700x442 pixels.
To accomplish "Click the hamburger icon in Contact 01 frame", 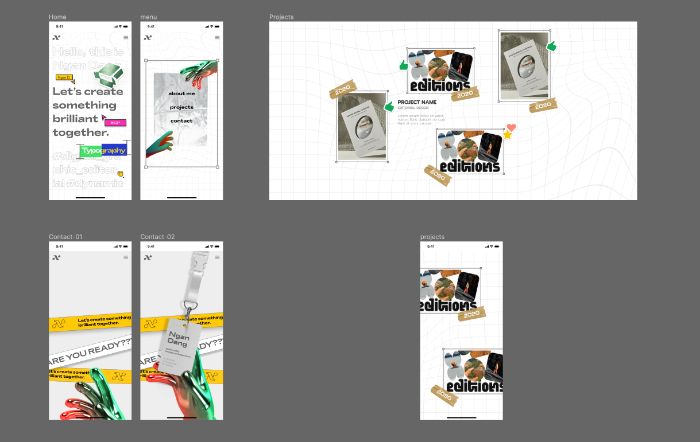I will (x=126, y=258).
